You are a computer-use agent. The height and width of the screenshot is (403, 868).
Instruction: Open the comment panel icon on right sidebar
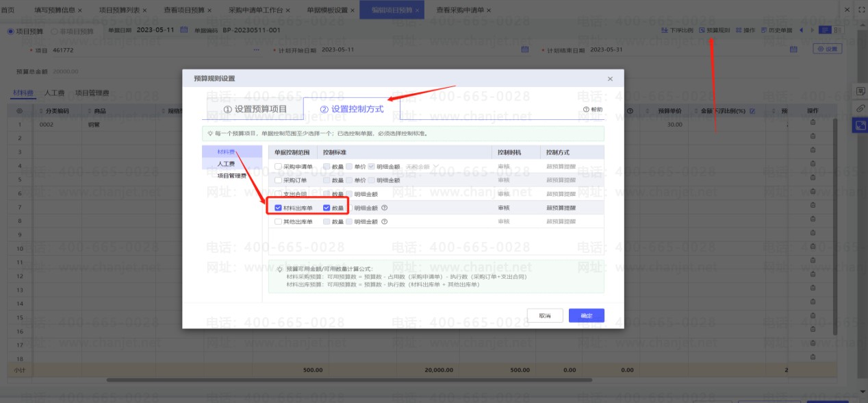pos(860,91)
